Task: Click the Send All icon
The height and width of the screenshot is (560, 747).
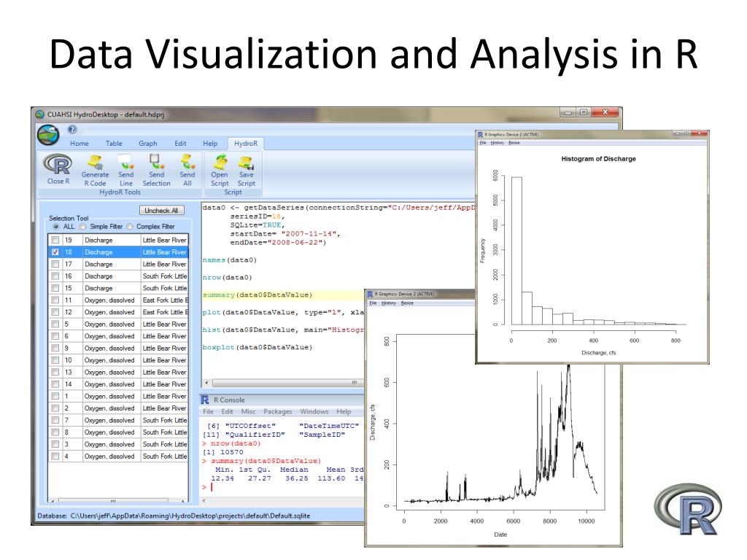Action: tap(187, 162)
